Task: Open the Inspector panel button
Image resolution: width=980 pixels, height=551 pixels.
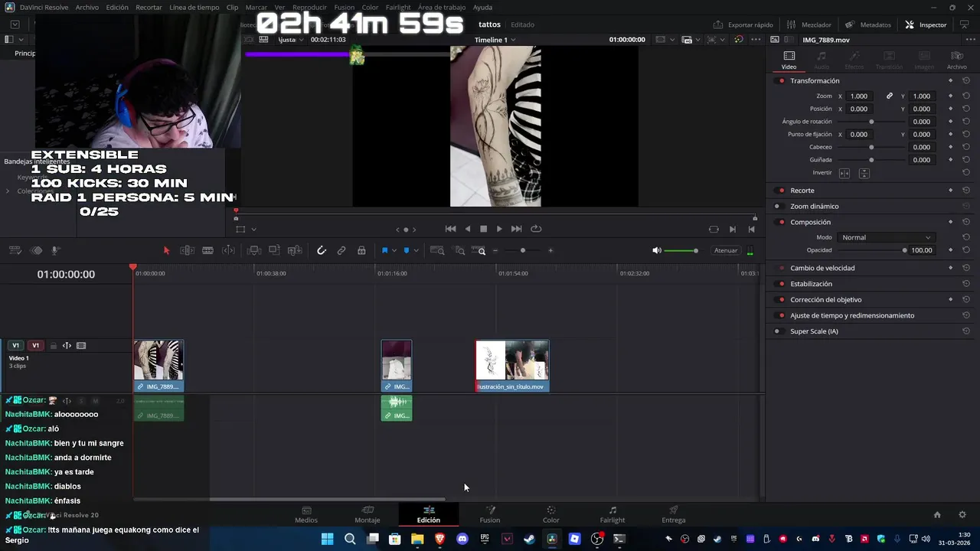Action: coord(926,24)
